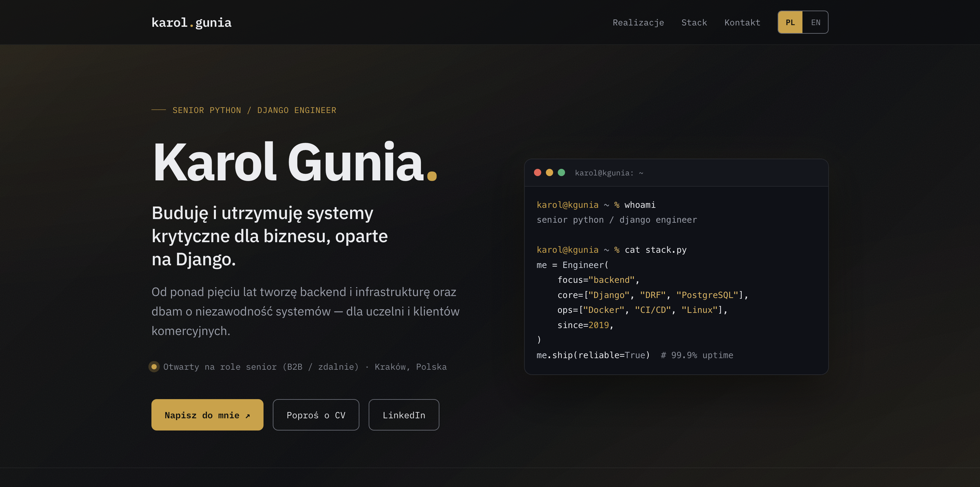Click the focus="backend" code line
The height and width of the screenshot is (487, 980).
click(598, 280)
